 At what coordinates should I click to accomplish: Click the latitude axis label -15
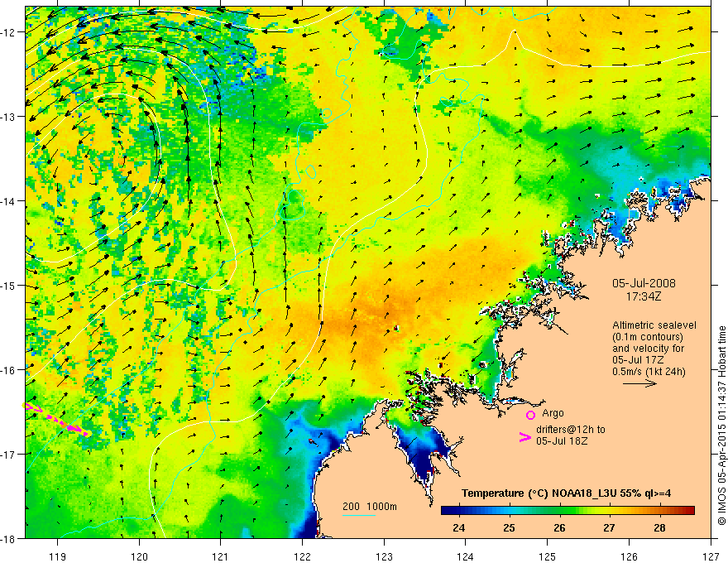pyautogui.click(x=8, y=286)
